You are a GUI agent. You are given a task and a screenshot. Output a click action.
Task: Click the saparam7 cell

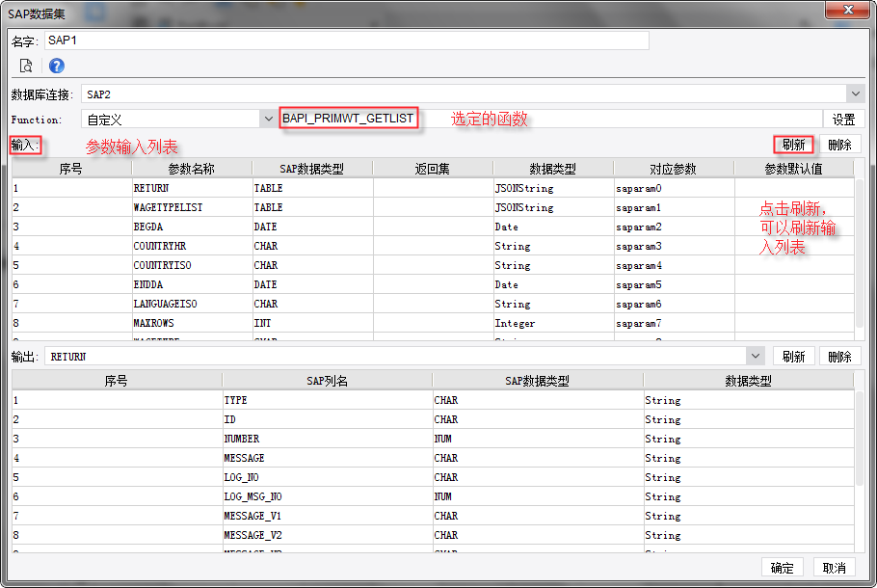(674, 323)
